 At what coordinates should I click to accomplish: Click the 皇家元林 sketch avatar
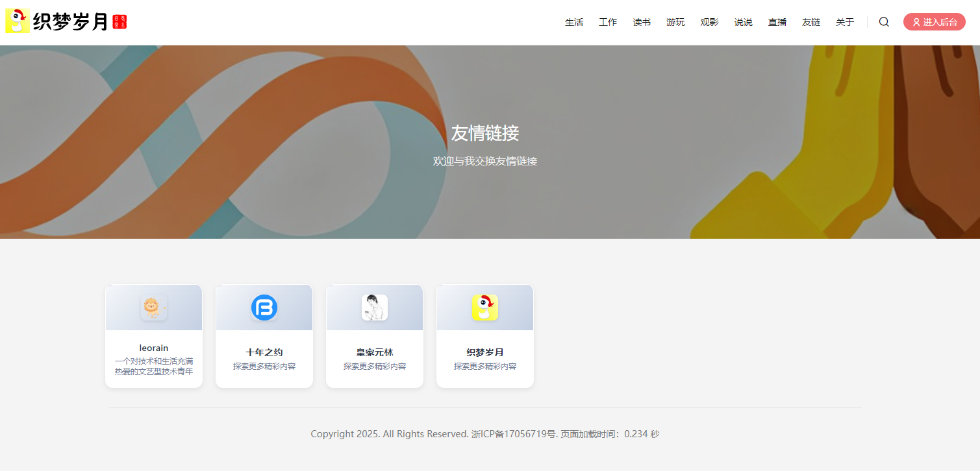[375, 308]
